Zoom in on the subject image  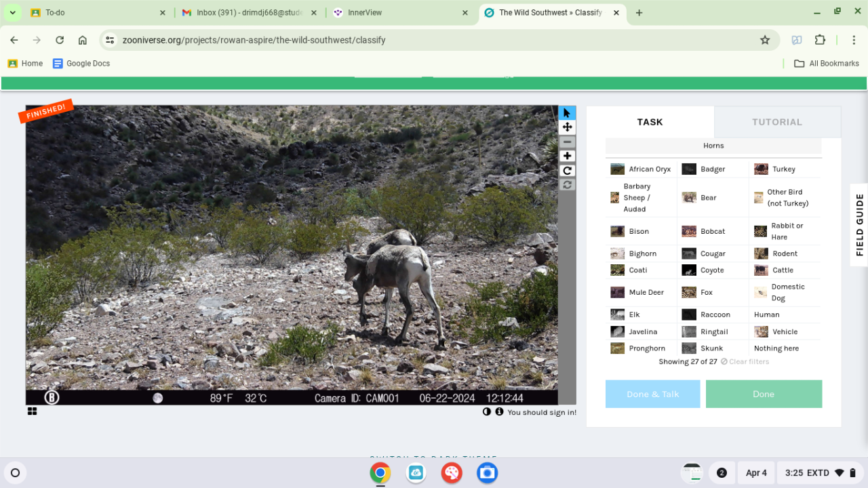pyautogui.click(x=567, y=157)
